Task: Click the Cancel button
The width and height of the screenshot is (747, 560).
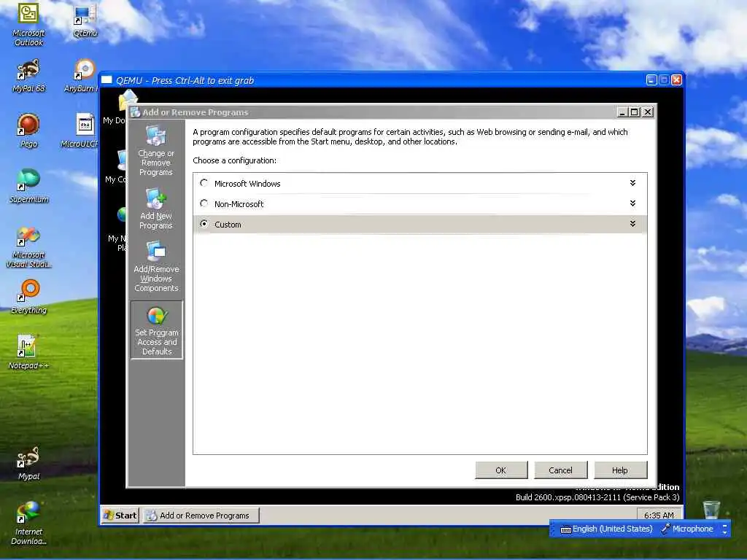Action: click(561, 470)
